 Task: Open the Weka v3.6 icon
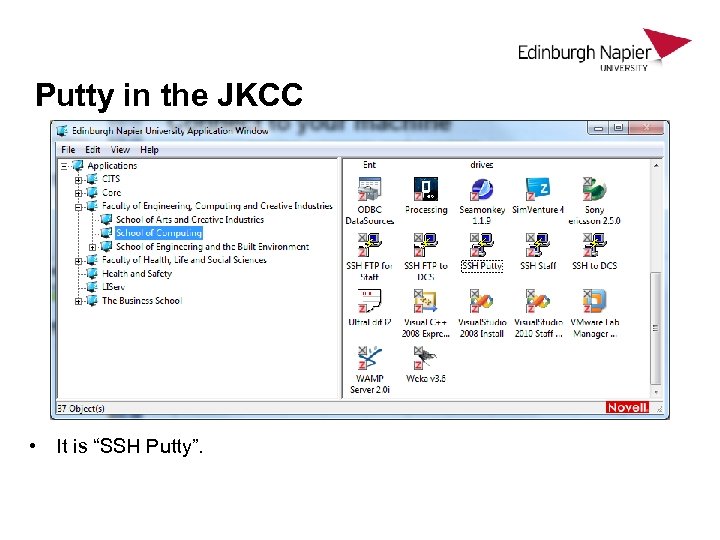[x=426, y=358]
